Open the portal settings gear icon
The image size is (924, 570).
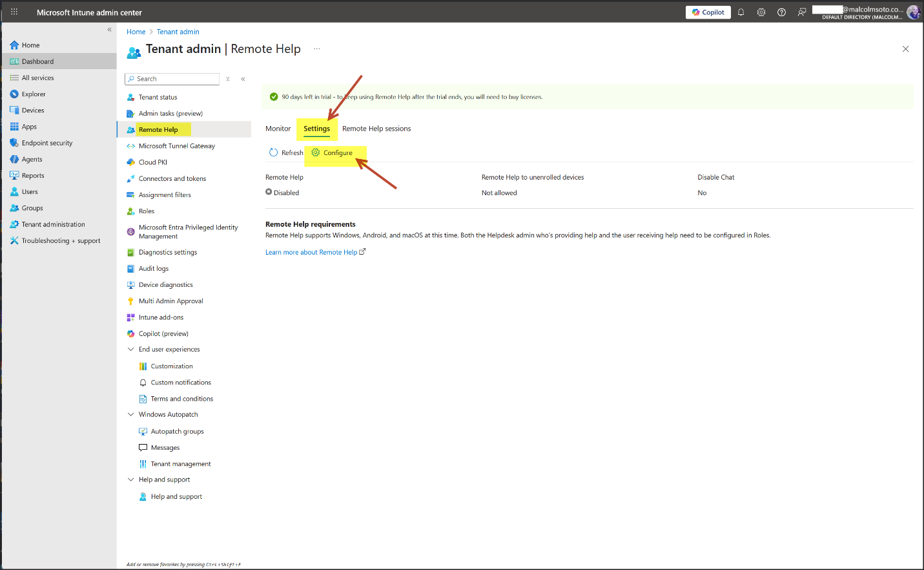[761, 12]
